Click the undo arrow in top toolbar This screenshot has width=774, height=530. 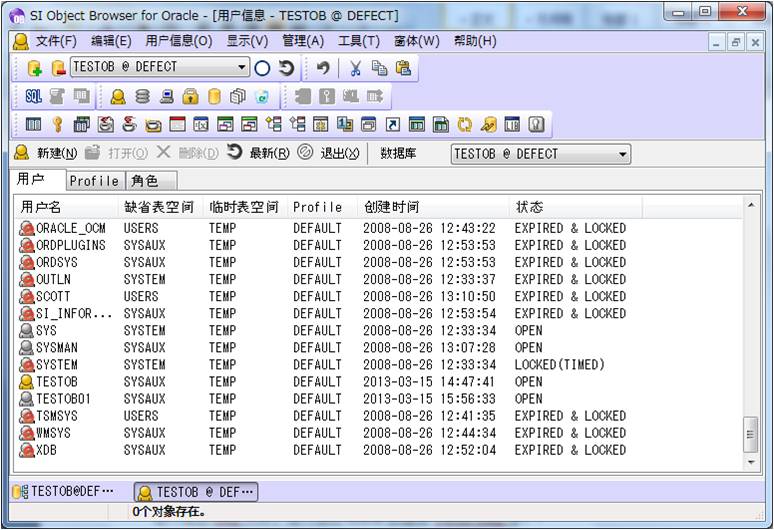(x=323, y=68)
